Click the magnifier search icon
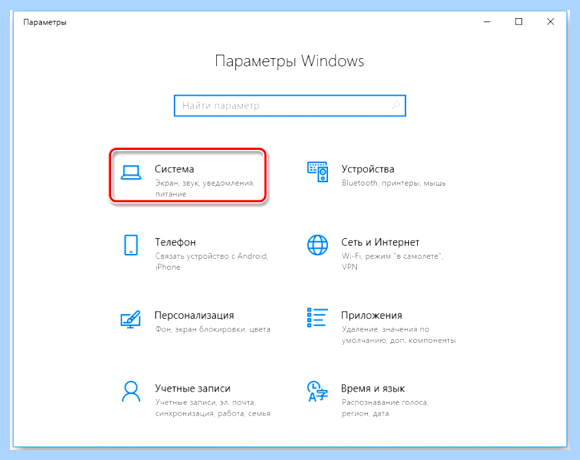Screen dimensions: 580x460 click(x=396, y=106)
